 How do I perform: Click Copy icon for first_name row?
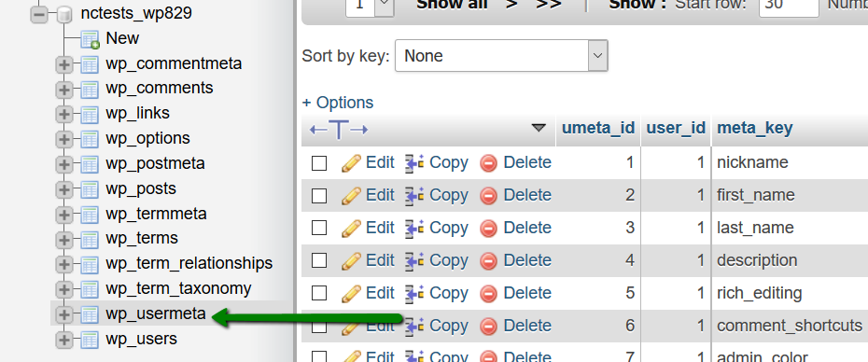pos(414,195)
